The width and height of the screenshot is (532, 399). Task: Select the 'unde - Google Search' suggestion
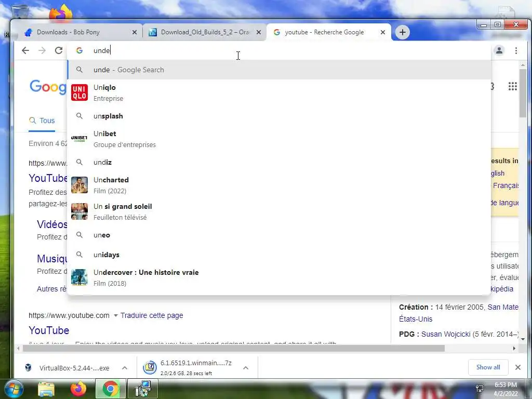[x=279, y=70]
